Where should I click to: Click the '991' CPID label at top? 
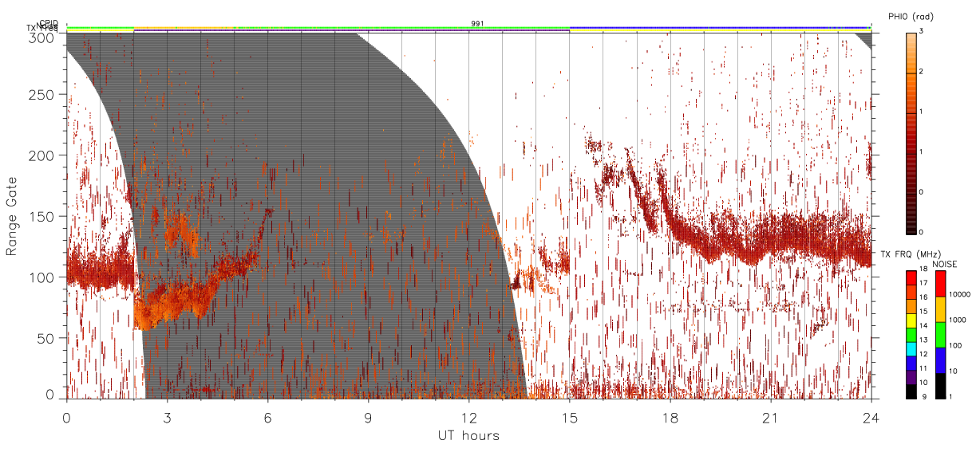(x=477, y=23)
